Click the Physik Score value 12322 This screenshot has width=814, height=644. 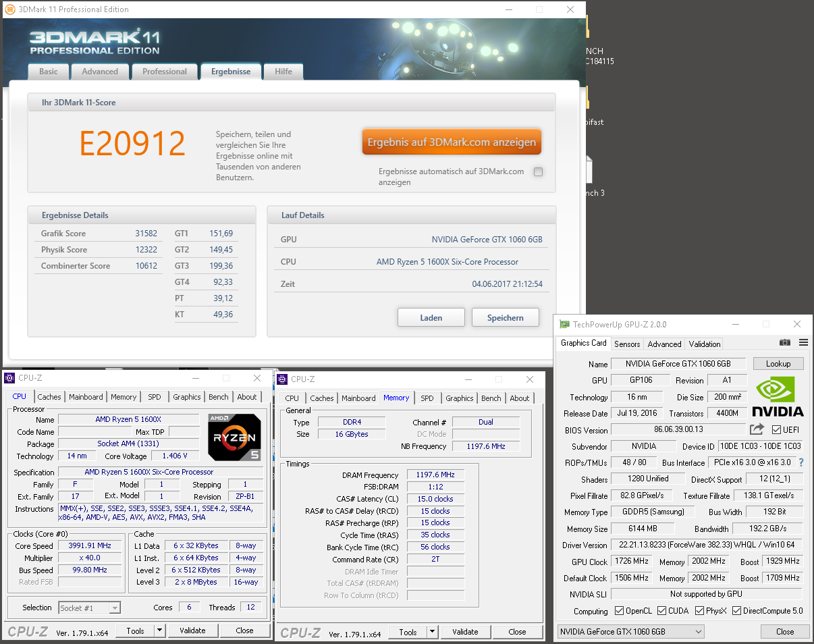(x=146, y=250)
